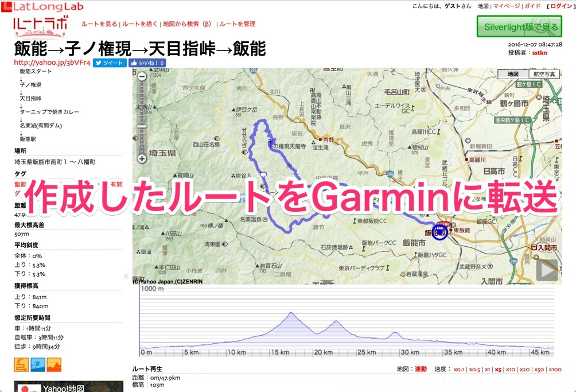
Task: Click the blue runner icon below travel times
Action: pos(38,364)
